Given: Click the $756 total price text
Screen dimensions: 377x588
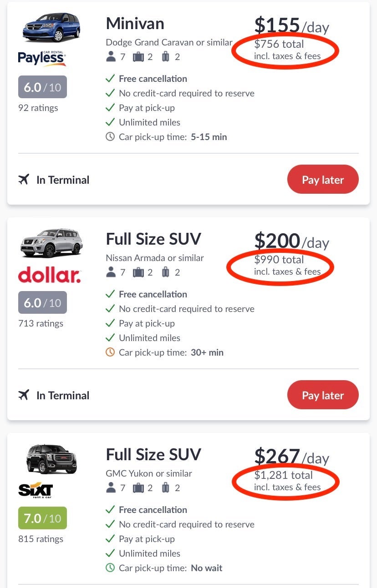Looking at the screenshot, I should point(279,44).
